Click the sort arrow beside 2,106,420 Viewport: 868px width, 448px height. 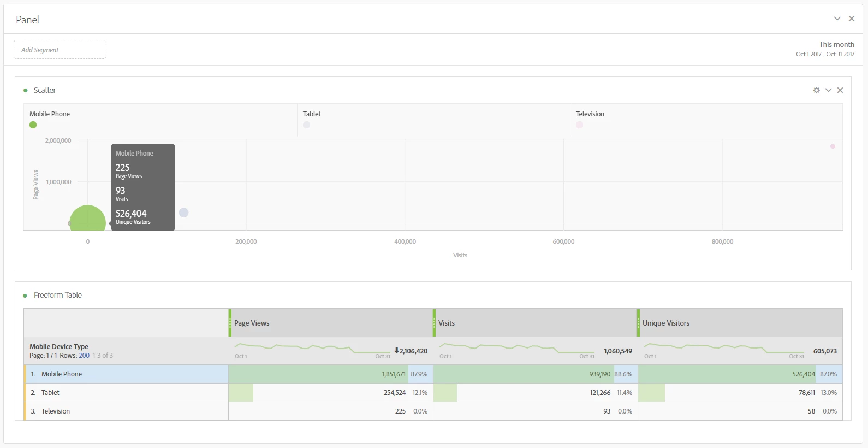tap(396, 351)
